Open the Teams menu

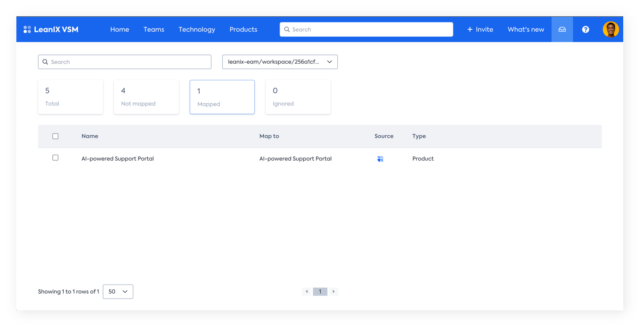pos(154,29)
